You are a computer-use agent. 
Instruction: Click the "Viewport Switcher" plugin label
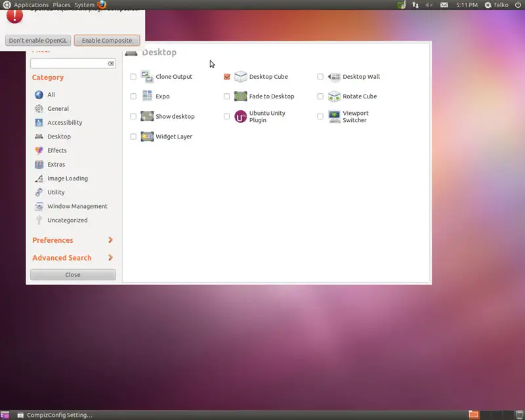click(x=355, y=117)
